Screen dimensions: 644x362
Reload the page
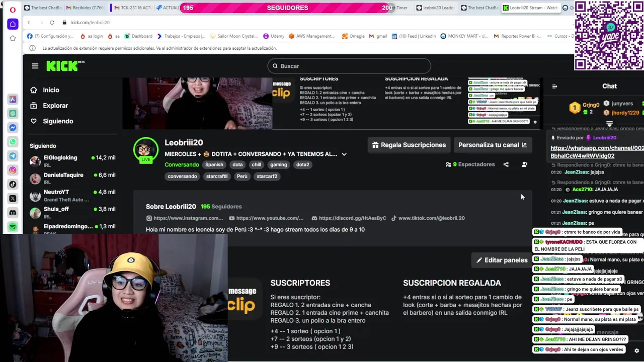click(52, 22)
